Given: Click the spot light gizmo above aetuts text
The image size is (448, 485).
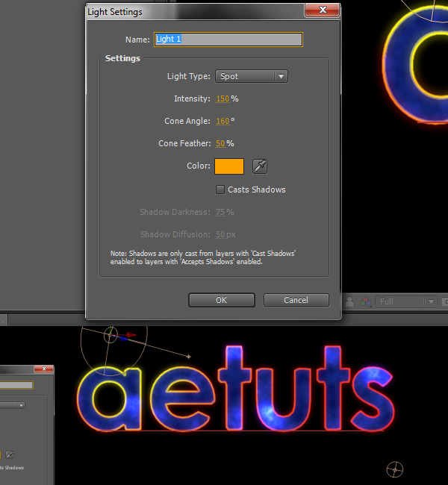Looking at the screenshot, I should [x=111, y=335].
